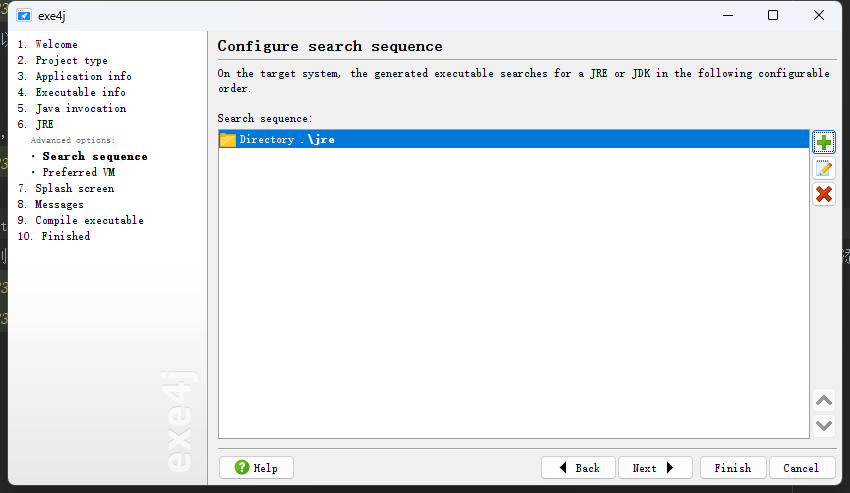Go Back to previous wizard step

[x=578, y=468]
